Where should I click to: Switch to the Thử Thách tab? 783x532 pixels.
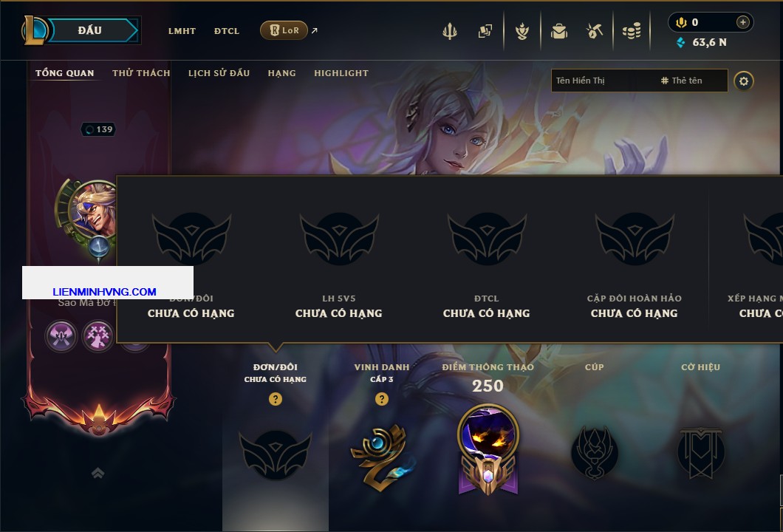(141, 73)
